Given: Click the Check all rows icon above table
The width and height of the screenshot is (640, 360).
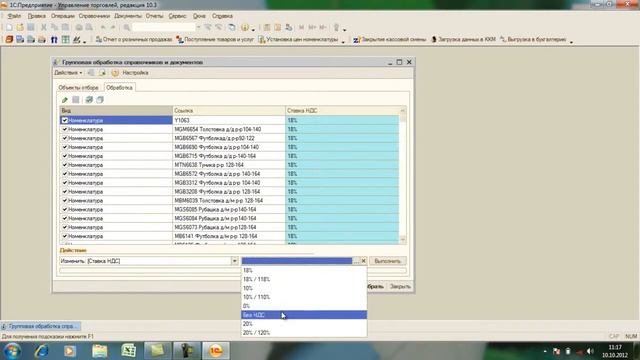Looking at the screenshot, I should point(89,100).
